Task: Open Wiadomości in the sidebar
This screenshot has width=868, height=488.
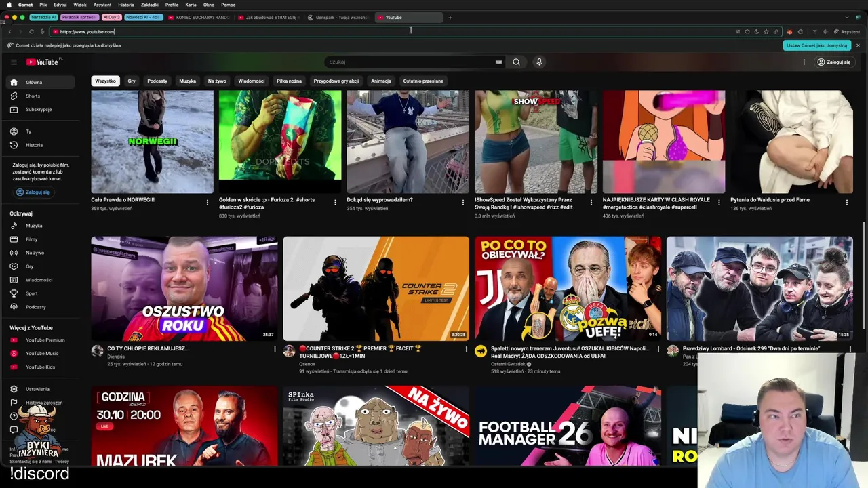Action: click(41, 280)
